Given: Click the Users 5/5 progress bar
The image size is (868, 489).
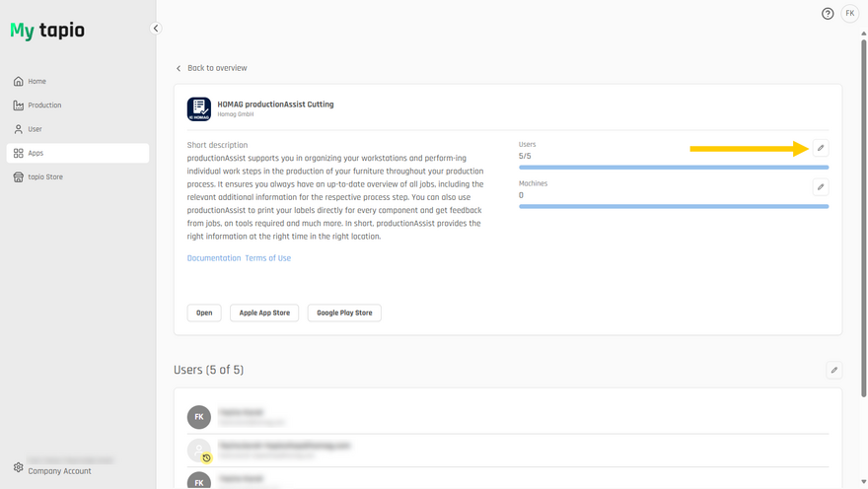Looking at the screenshot, I should [674, 167].
